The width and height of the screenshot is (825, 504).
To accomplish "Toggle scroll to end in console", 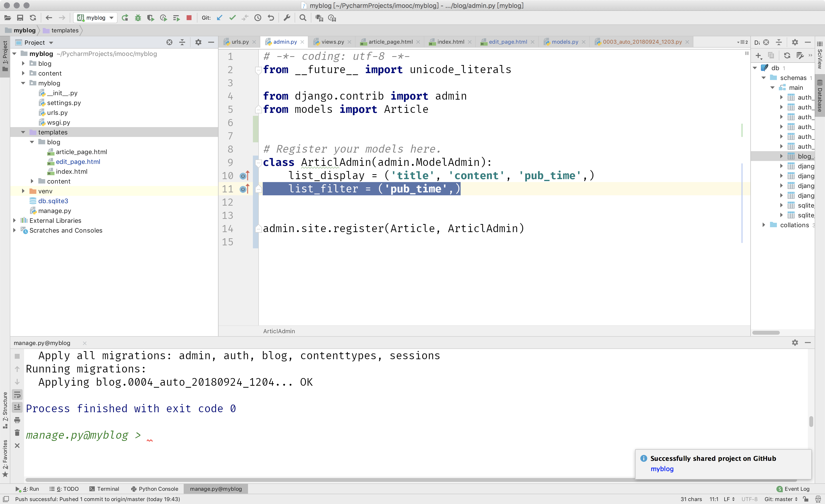I will click(x=17, y=407).
